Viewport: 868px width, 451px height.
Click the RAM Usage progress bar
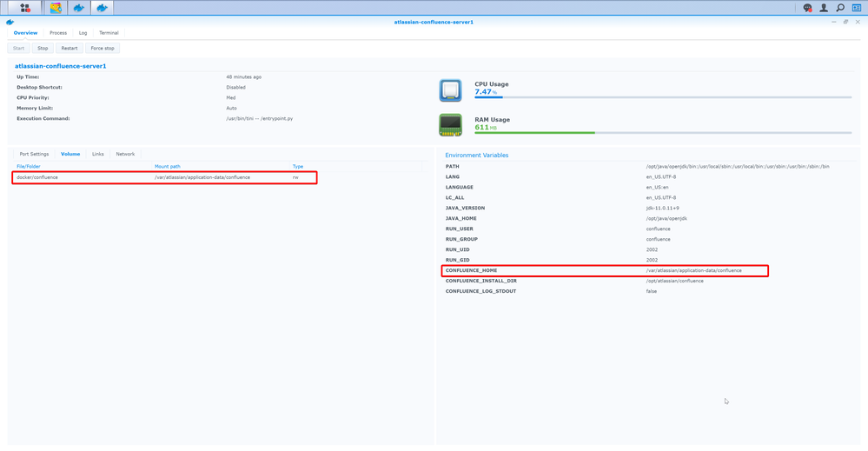663,133
